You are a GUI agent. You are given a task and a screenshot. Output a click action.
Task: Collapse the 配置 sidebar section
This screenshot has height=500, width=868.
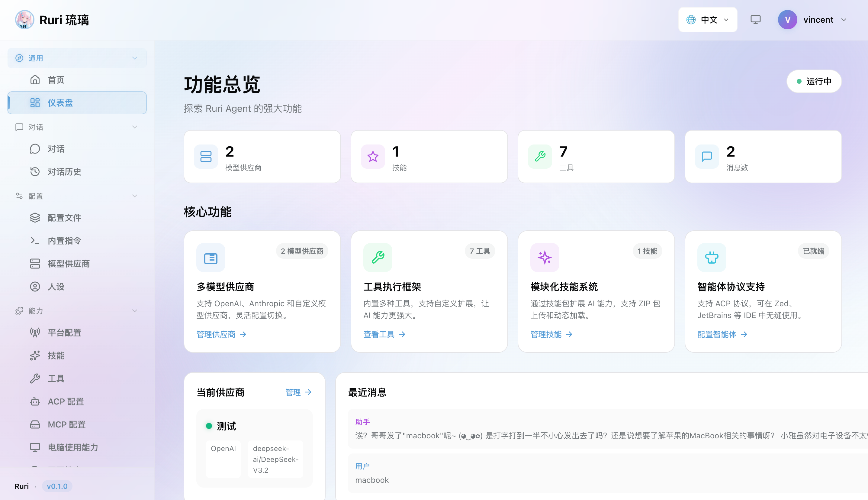point(77,196)
